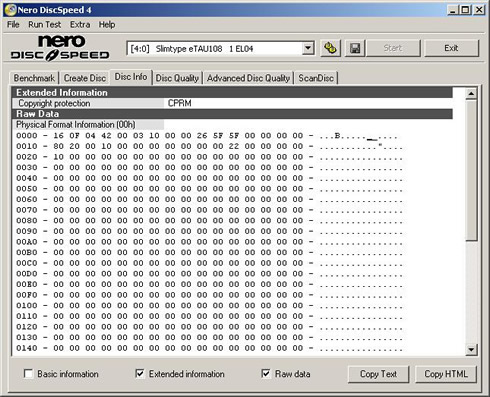This screenshot has width=490, height=397.
Task: Click the scrollbar up arrow
Action: (x=471, y=94)
